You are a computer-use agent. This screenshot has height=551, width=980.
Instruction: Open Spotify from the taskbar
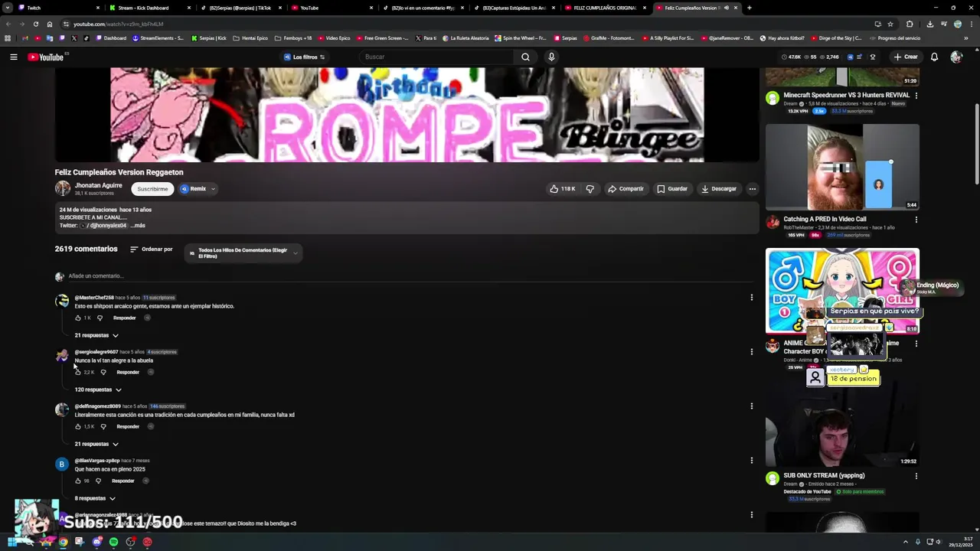pos(113,542)
